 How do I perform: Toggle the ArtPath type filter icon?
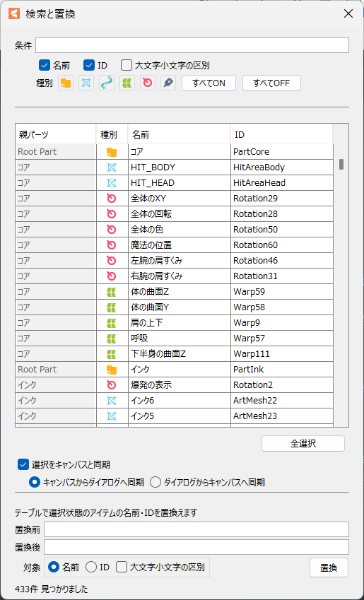click(107, 83)
